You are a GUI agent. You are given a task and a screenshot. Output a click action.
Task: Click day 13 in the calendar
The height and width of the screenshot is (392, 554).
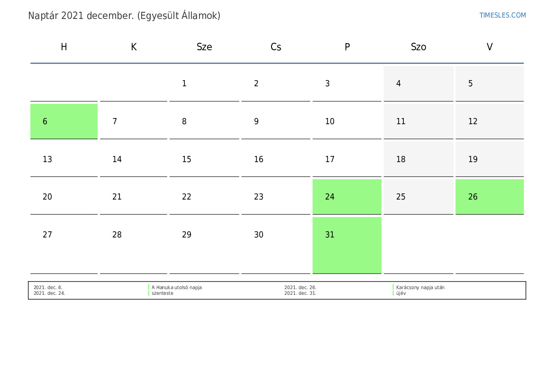tap(64, 159)
